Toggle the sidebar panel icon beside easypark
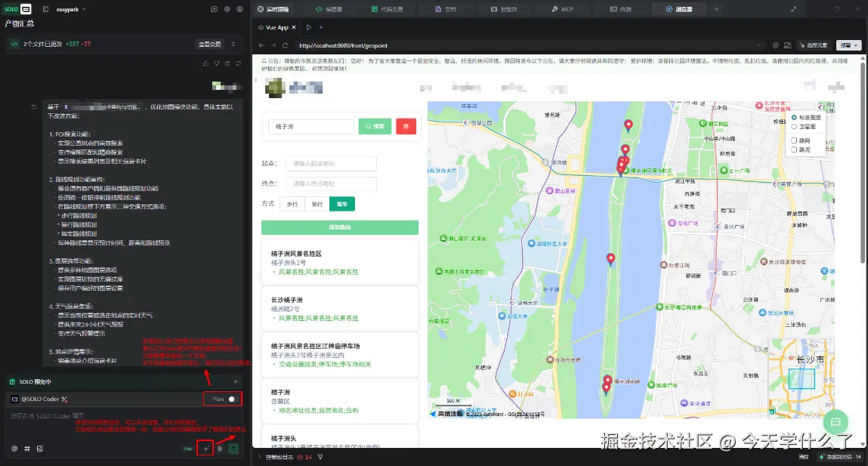This screenshot has height=466, width=868. click(45, 9)
